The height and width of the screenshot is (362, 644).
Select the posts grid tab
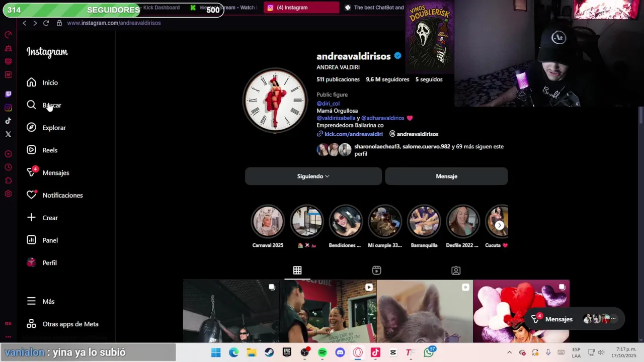(x=297, y=270)
